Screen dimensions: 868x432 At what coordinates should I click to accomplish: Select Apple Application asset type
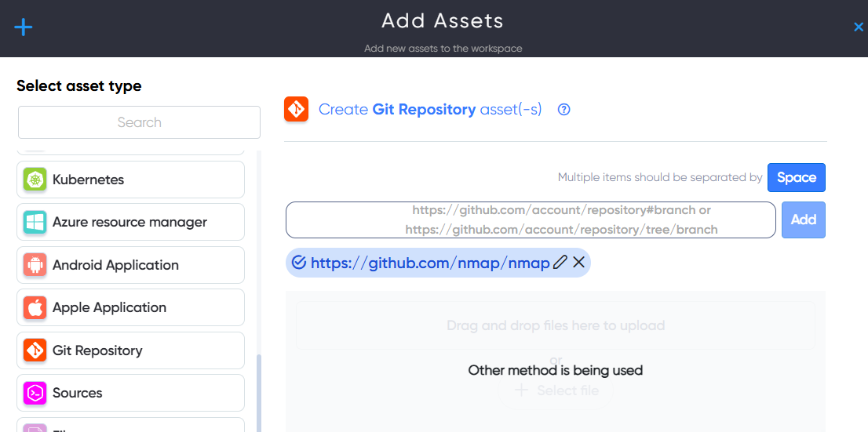pyautogui.click(x=130, y=307)
